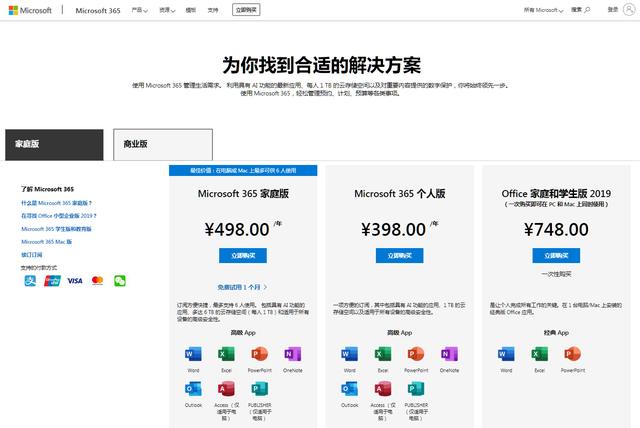
Task: Click the Access icon in the 个人版 card
Action: point(383,389)
